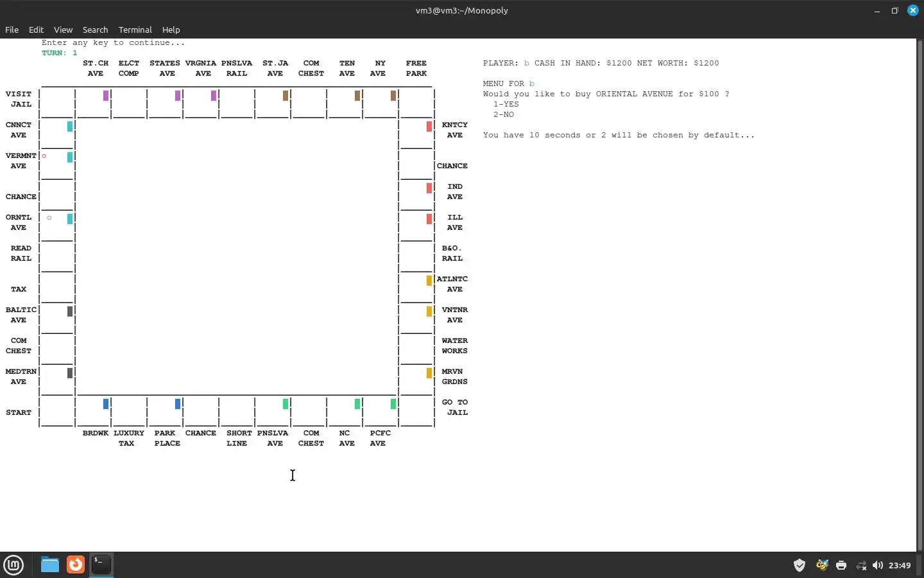
Task: Click the blue swatch on BRDWK
Action: tap(106, 404)
